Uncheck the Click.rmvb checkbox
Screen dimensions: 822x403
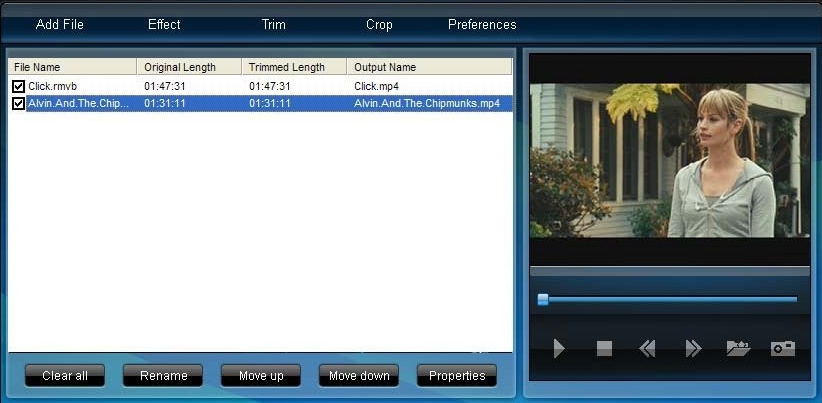(18, 86)
